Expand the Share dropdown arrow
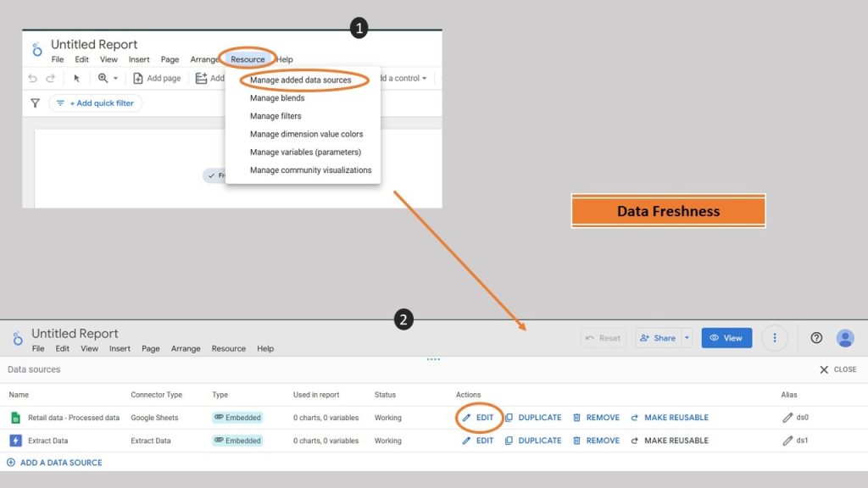The image size is (868, 488). [x=687, y=338]
